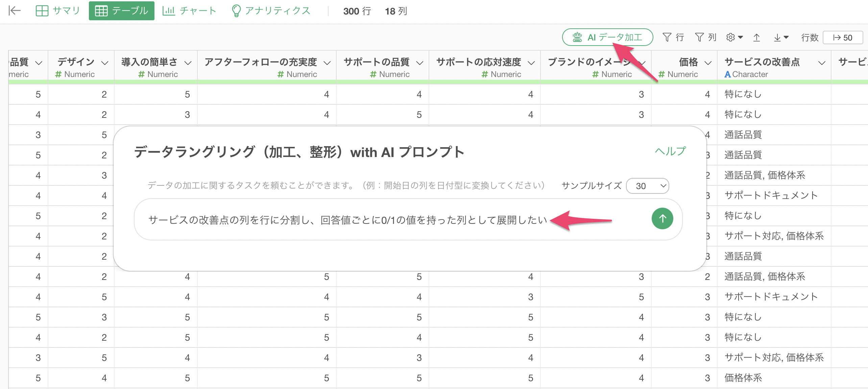The image size is (868, 389).
Task: Click the AI データ加工 robot button
Action: pos(607,37)
